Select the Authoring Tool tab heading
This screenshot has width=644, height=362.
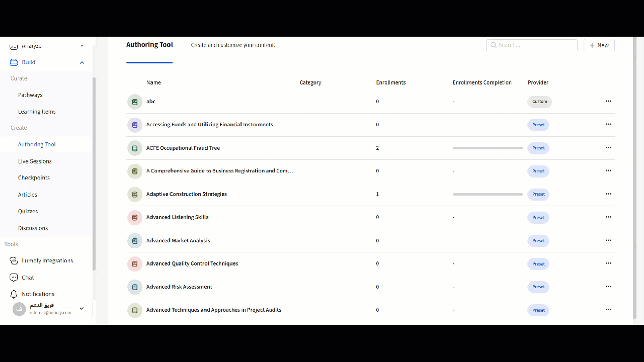149,45
